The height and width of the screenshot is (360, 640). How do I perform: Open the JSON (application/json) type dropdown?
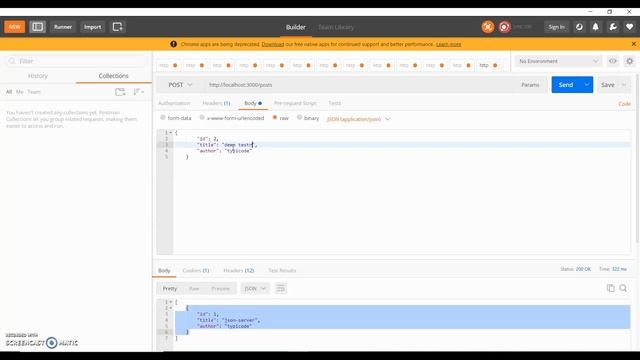tap(358, 119)
